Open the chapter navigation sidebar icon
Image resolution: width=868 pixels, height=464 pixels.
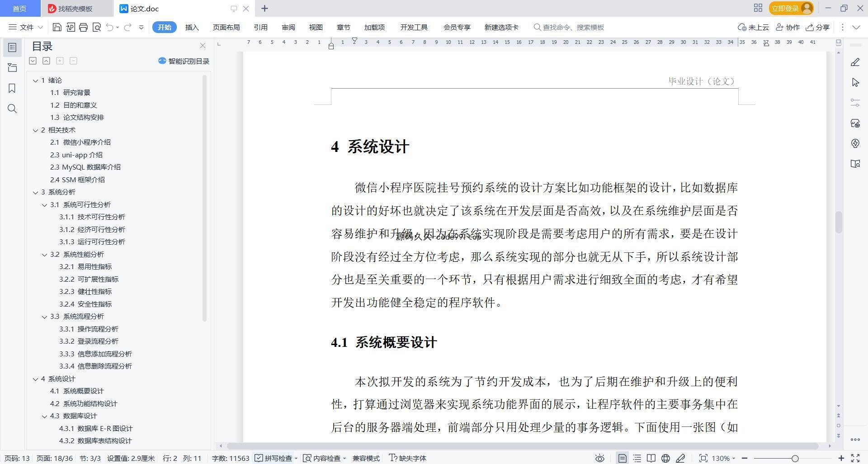(x=12, y=68)
